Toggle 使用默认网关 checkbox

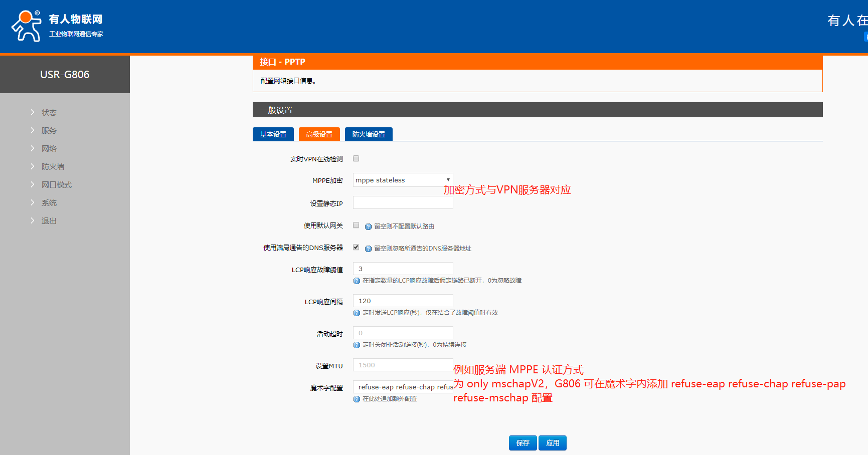pos(356,225)
